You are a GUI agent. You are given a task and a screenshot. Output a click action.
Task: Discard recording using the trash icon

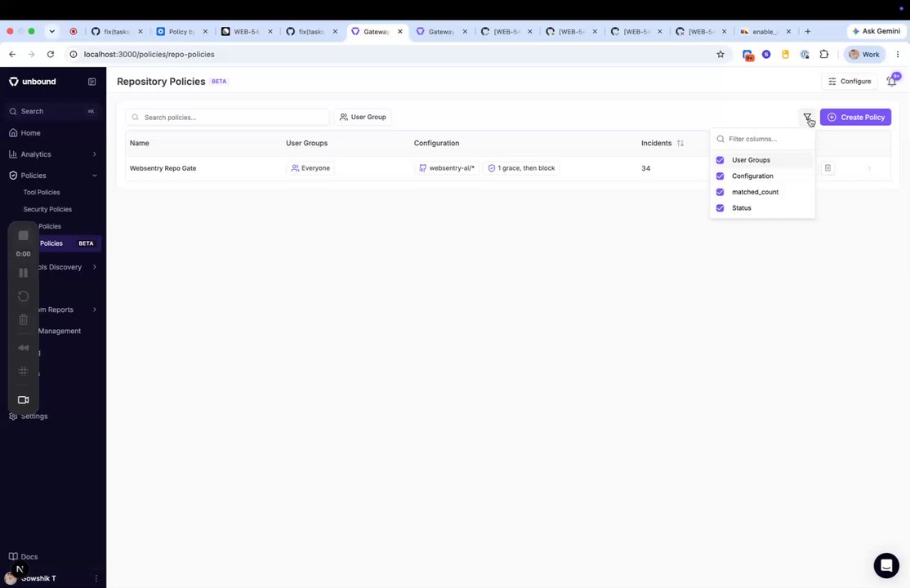click(x=23, y=320)
